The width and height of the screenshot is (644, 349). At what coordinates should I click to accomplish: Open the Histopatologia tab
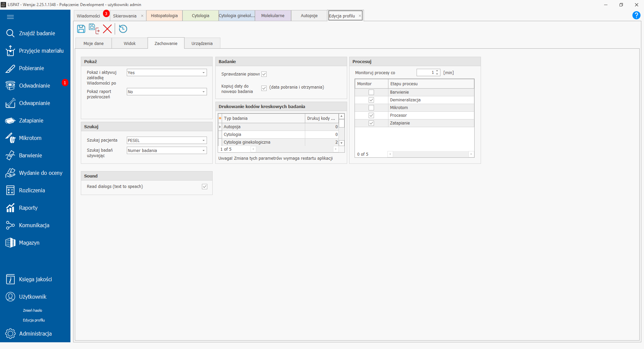click(164, 16)
